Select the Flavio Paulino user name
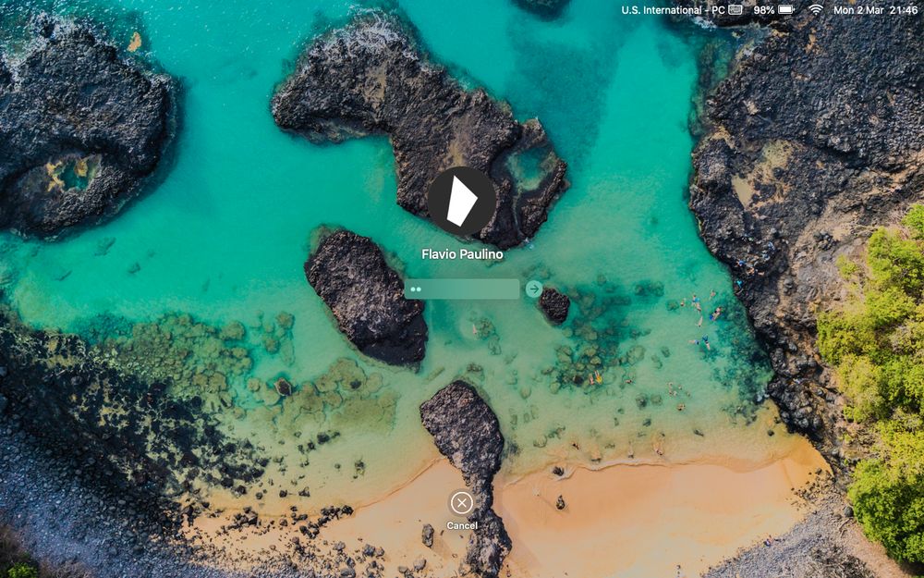The image size is (924, 578). pos(462,254)
